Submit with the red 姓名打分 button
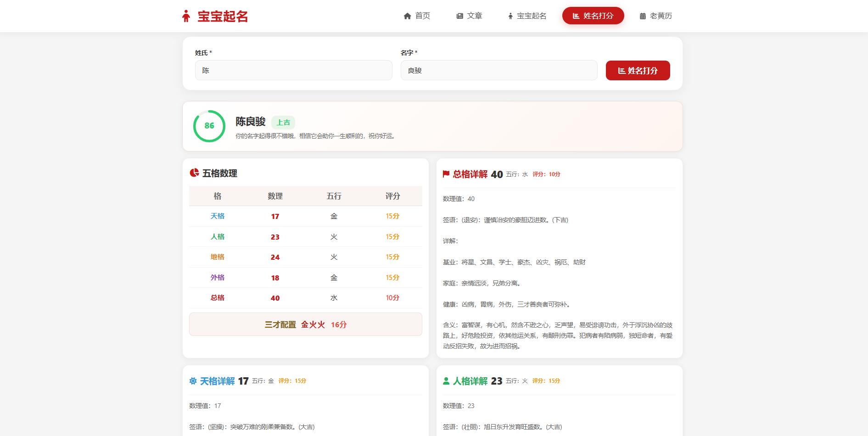 click(638, 70)
